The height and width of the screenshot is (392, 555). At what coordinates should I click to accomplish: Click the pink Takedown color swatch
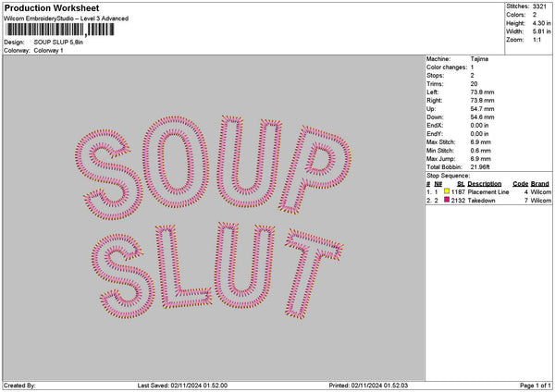click(x=447, y=200)
